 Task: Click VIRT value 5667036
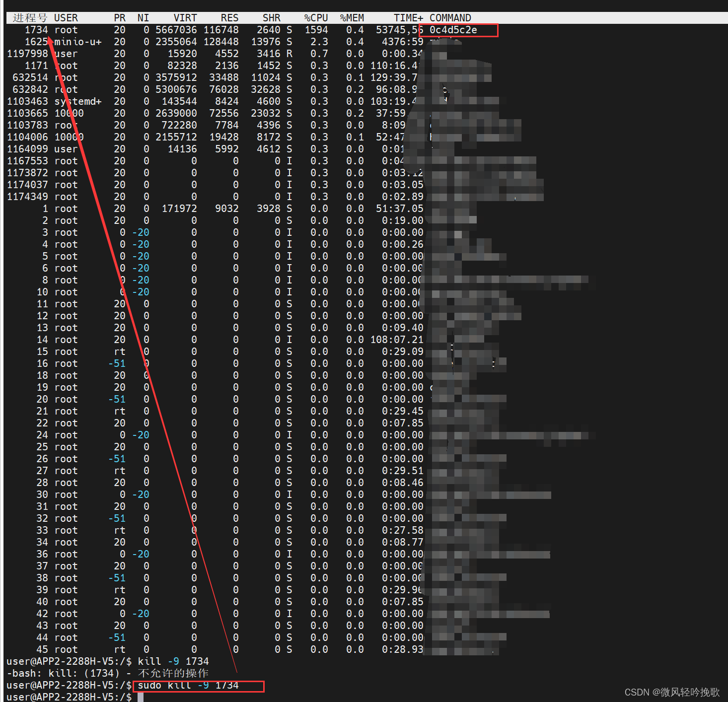[176, 30]
